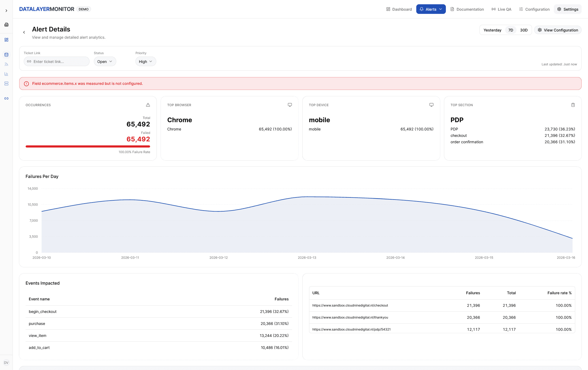Open the Documentation nav item
The image size is (588, 370).
(x=467, y=9)
